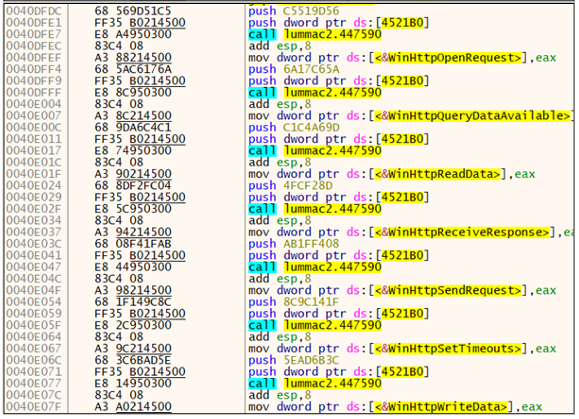Image resolution: width=579 pixels, height=419 pixels.
Task: Click the WinHttpSendRequest label
Action: pyautogui.click(x=449, y=291)
